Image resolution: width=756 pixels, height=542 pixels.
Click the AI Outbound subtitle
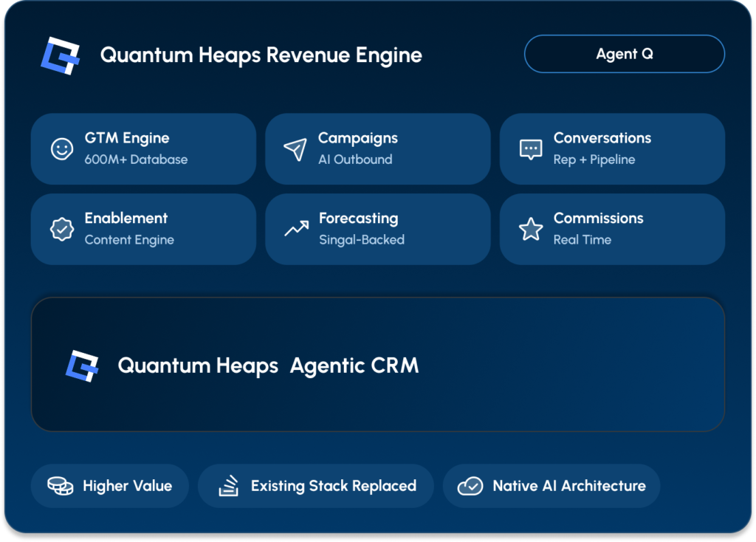pyautogui.click(x=355, y=159)
